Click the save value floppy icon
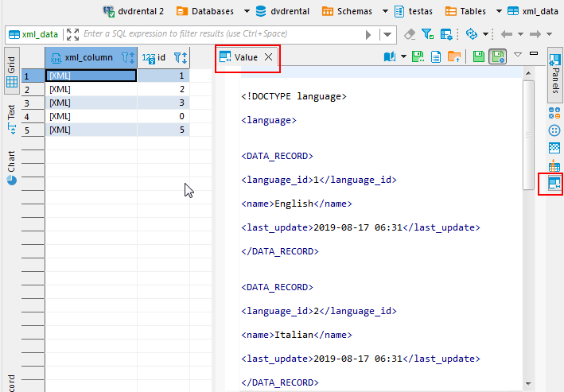Viewport: 564px width, 392px height. click(479, 56)
